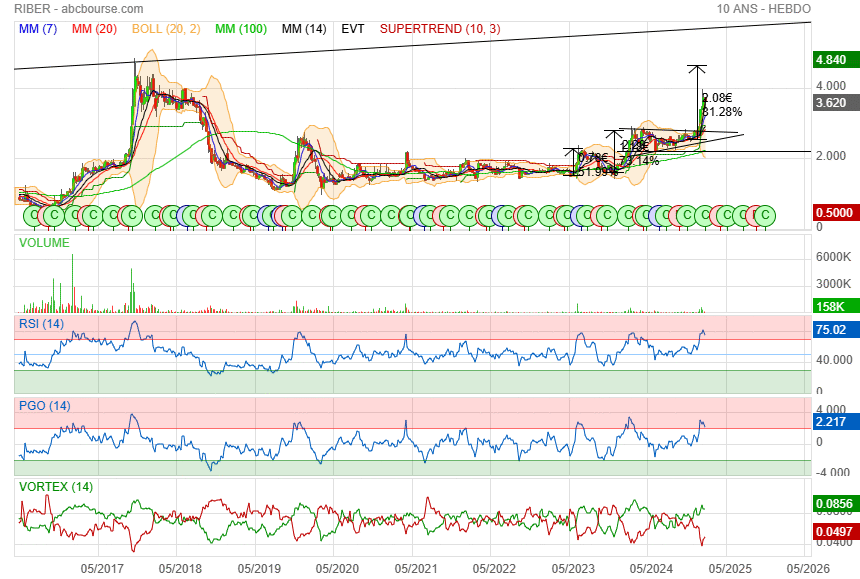This screenshot has height=579, width=860.
Task: Click the 05/2020 date axis label
Action: coord(337,568)
